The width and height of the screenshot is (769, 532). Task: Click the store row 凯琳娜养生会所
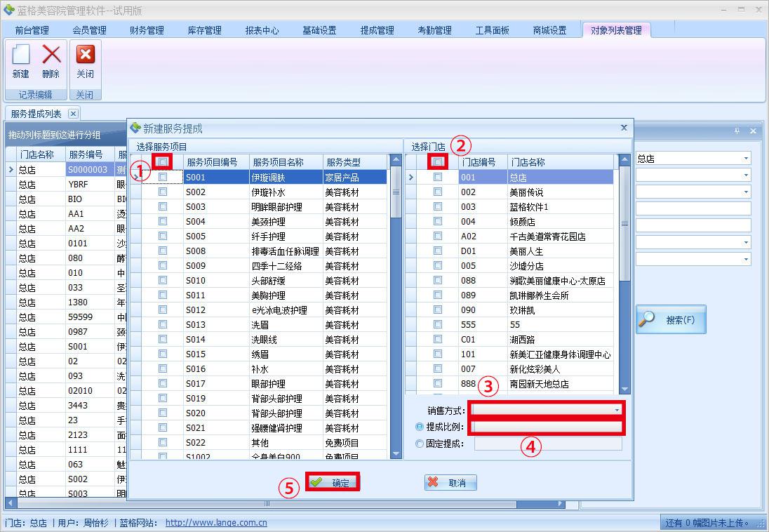point(515,295)
